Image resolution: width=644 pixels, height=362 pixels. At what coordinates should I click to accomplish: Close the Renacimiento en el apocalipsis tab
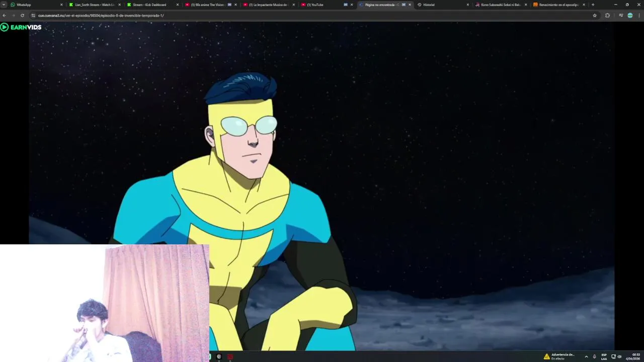tap(584, 5)
